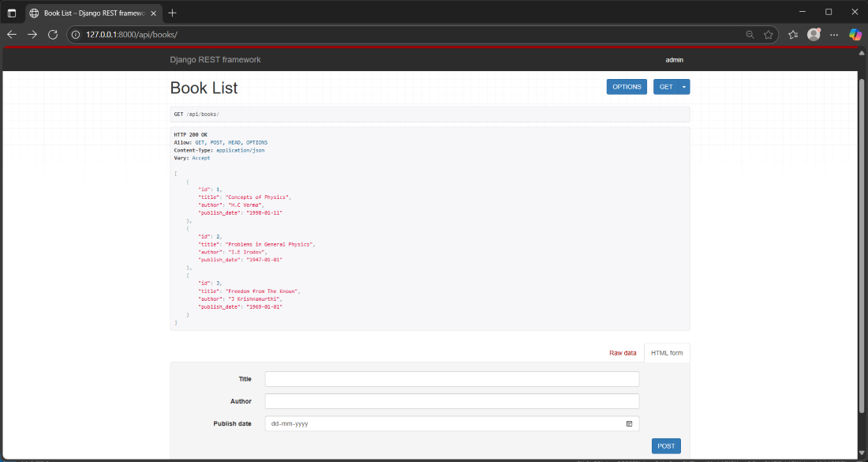Screen dimensions: 868x462
Task: Open the admin user menu
Action: [674, 60]
